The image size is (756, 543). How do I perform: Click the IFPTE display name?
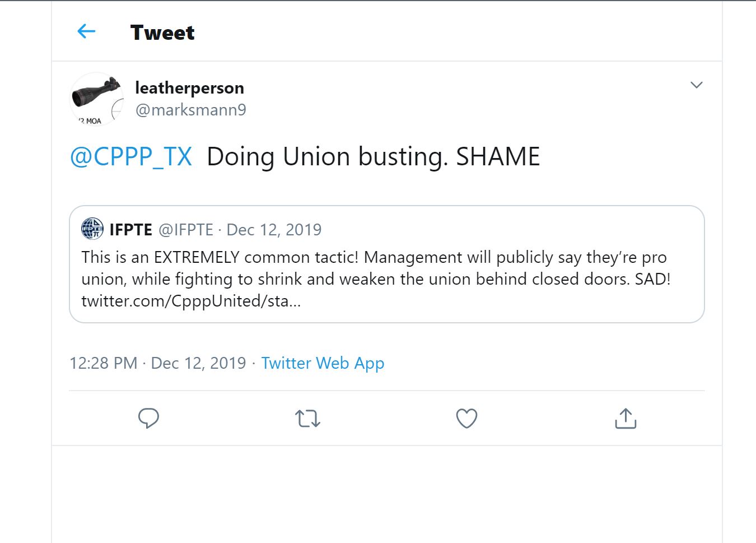point(131,230)
